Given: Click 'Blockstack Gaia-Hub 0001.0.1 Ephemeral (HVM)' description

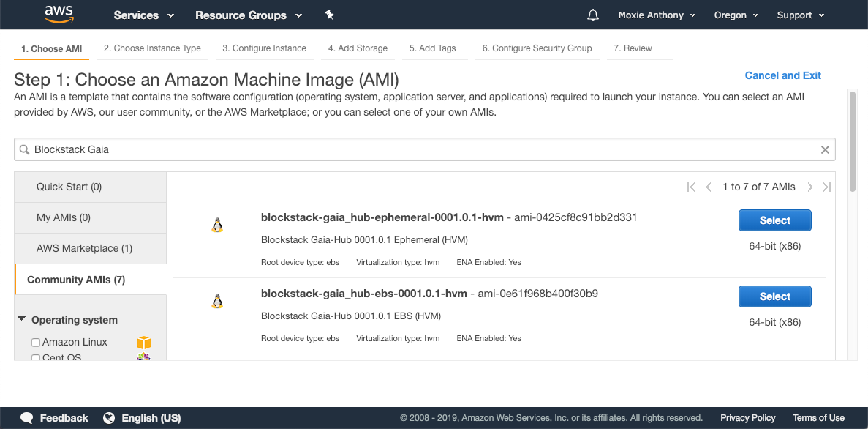Looking at the screenshot, I should click(x=365, y=240).
